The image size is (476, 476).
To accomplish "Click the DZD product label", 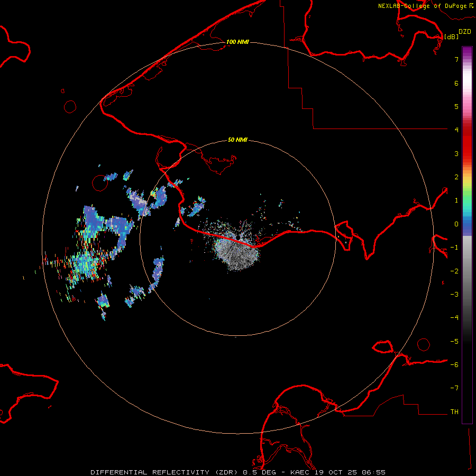I will (465, 32).
